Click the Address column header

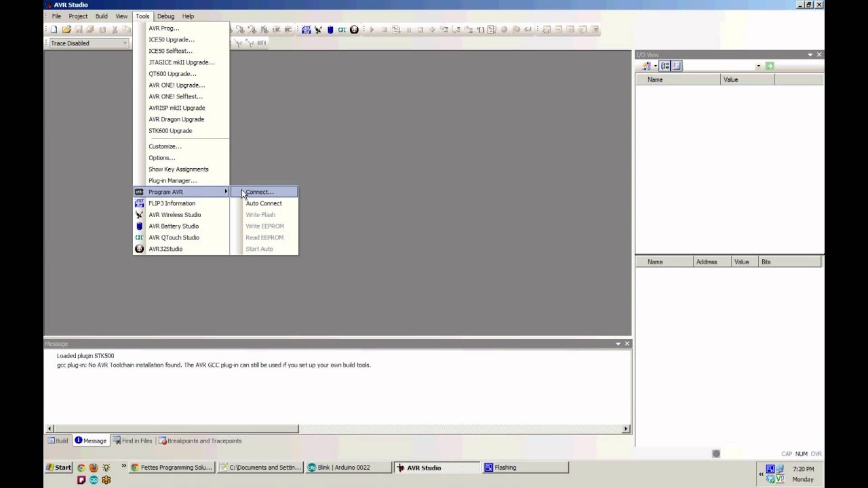click(711, 262)
